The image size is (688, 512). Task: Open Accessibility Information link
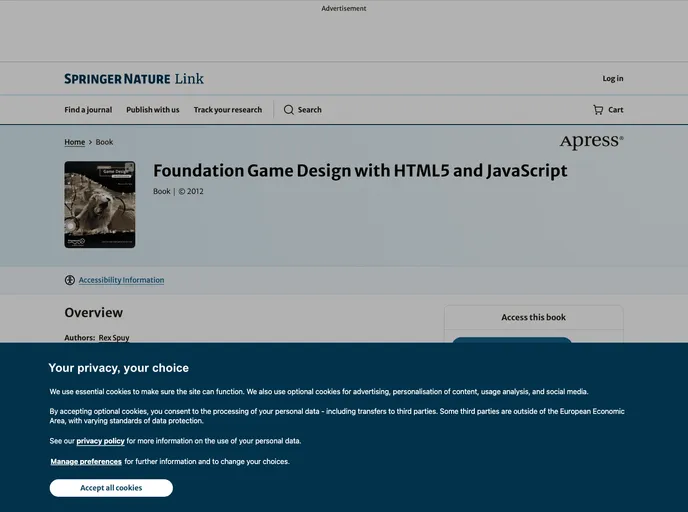tap(122, 280)
